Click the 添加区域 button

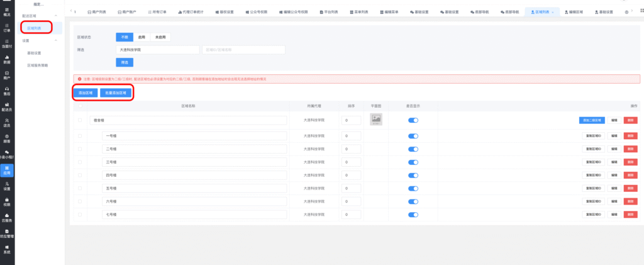pos(84,93)
